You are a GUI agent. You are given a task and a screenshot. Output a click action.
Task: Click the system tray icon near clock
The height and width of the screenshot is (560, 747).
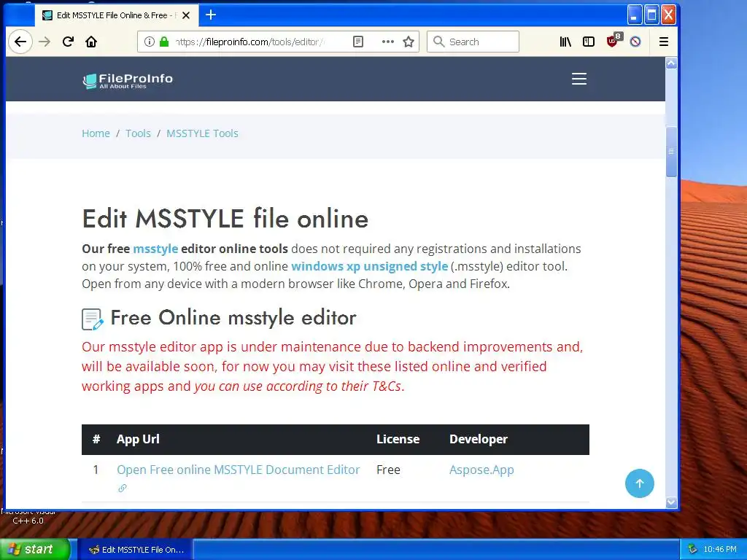[692, 550]
